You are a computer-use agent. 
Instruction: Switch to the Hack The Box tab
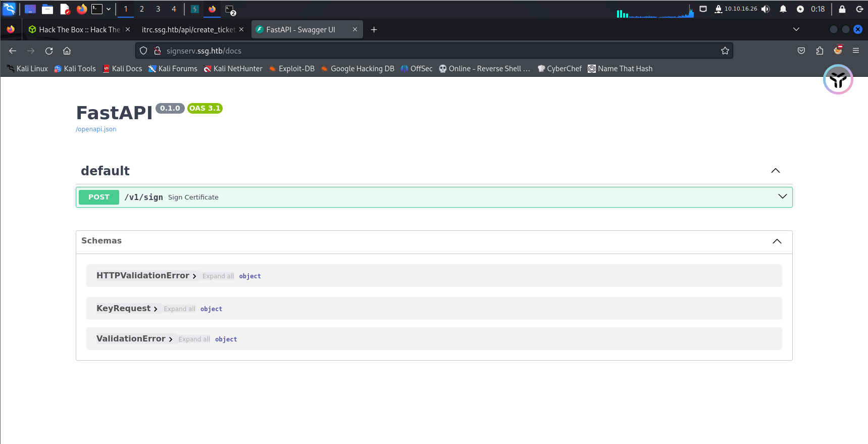coord(79,30)
